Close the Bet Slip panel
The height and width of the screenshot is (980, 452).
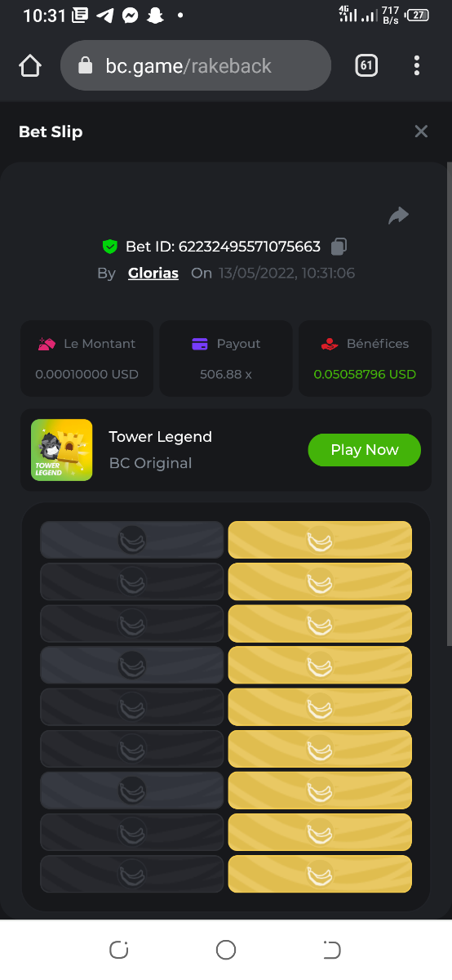(x=421, y=131)
